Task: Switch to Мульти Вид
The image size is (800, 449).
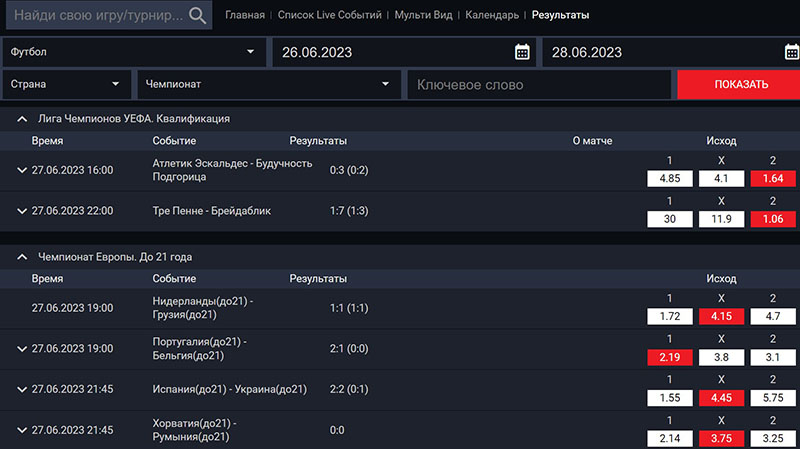Action: point(423,15)
